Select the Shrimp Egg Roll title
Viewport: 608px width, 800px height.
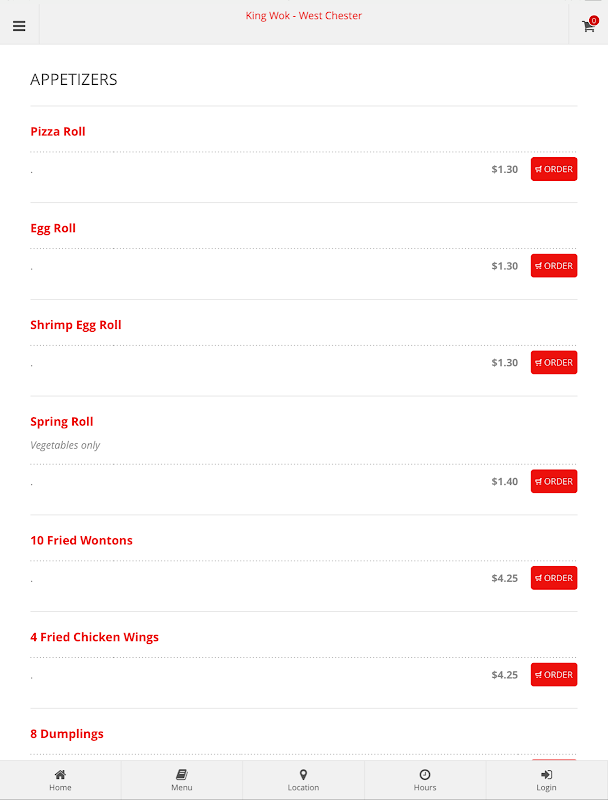pyautogui.click(x=76, y=326)
